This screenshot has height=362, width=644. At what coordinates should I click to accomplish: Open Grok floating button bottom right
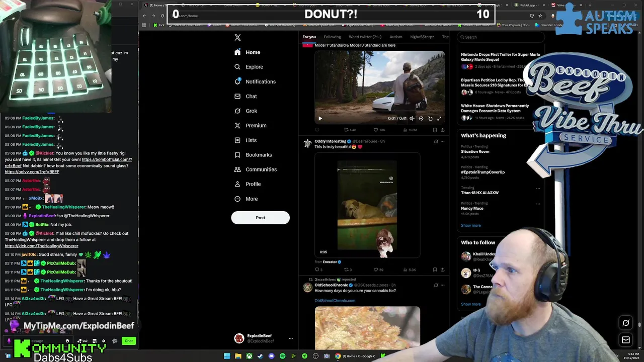coord(626,323)
